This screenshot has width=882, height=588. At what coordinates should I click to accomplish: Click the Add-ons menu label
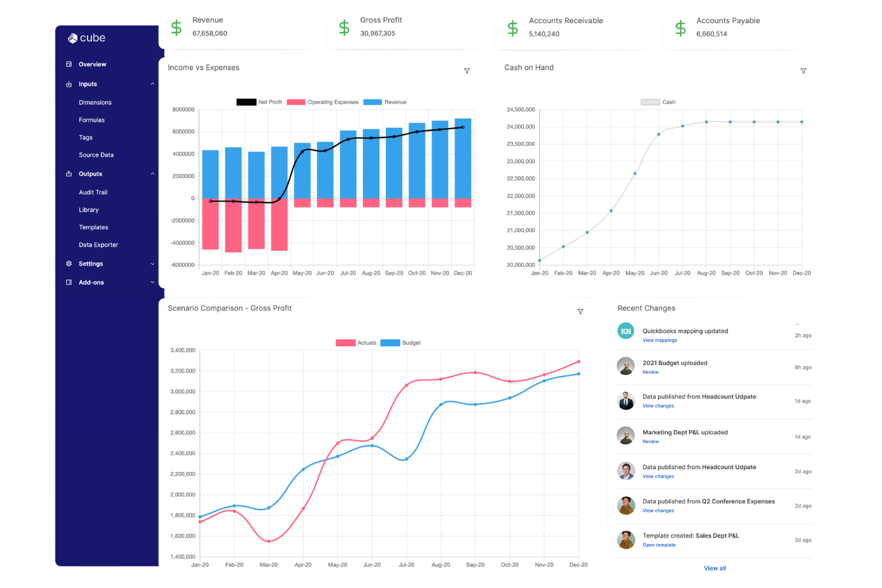(91, 282)
